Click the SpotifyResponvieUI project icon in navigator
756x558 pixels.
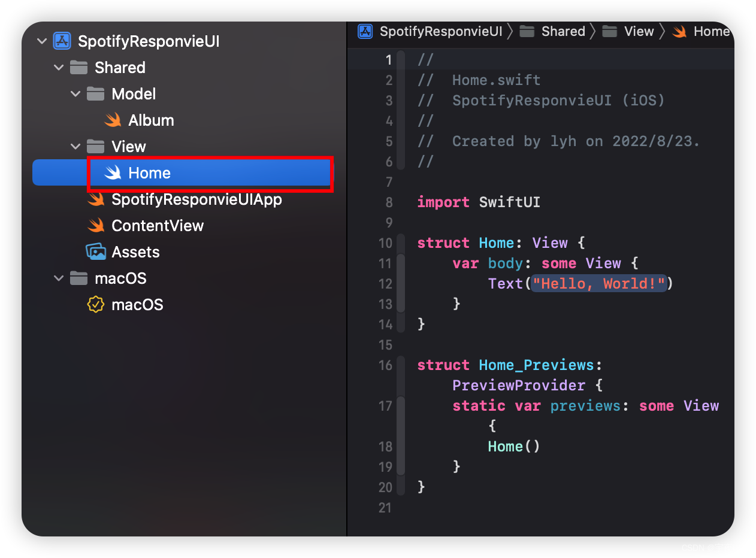[x=62, y=41]
